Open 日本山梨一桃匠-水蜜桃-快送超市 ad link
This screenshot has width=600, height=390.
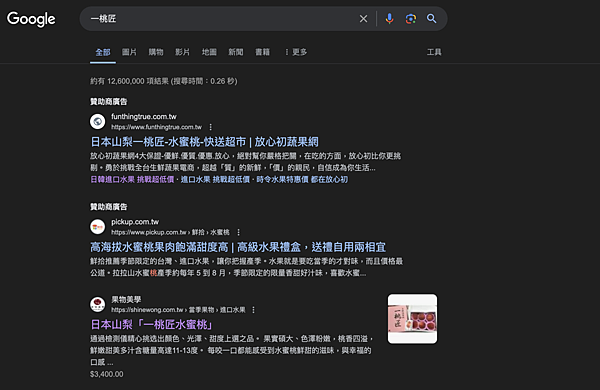pyautogui.click(x=204, y=142)
